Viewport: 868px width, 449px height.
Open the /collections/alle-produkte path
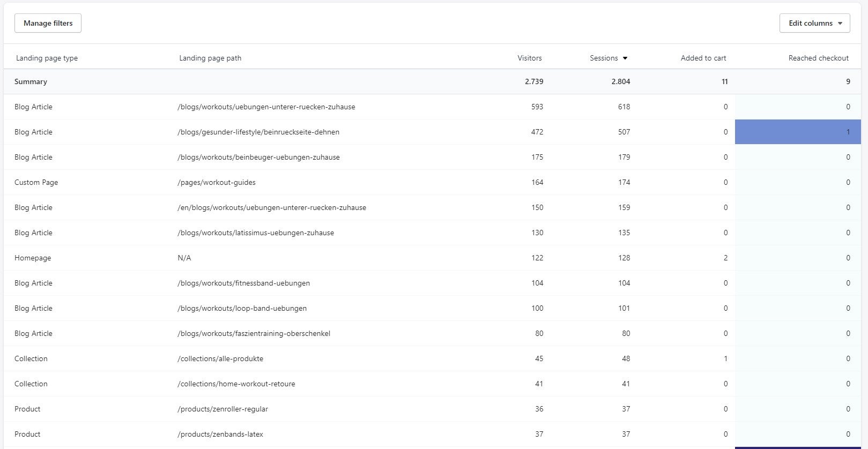tap(220, 358)
